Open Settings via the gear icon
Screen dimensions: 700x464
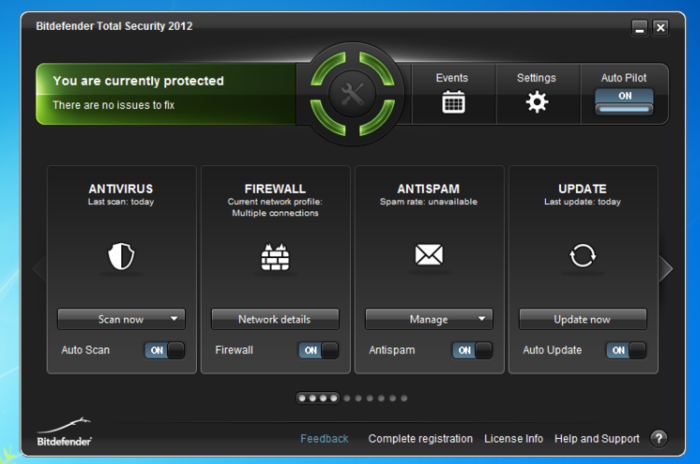point(537,101)
